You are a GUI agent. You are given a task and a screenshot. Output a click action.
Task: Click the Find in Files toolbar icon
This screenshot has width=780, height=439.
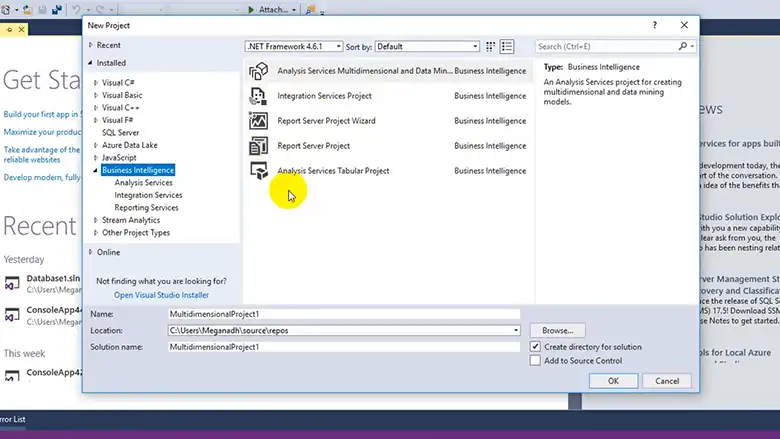pos(310,9)
